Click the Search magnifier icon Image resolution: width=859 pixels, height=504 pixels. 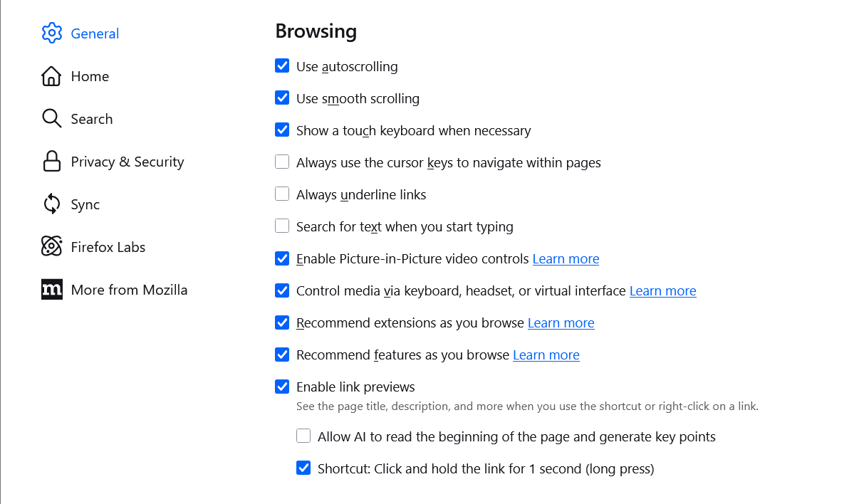click(x=52, y=119)
